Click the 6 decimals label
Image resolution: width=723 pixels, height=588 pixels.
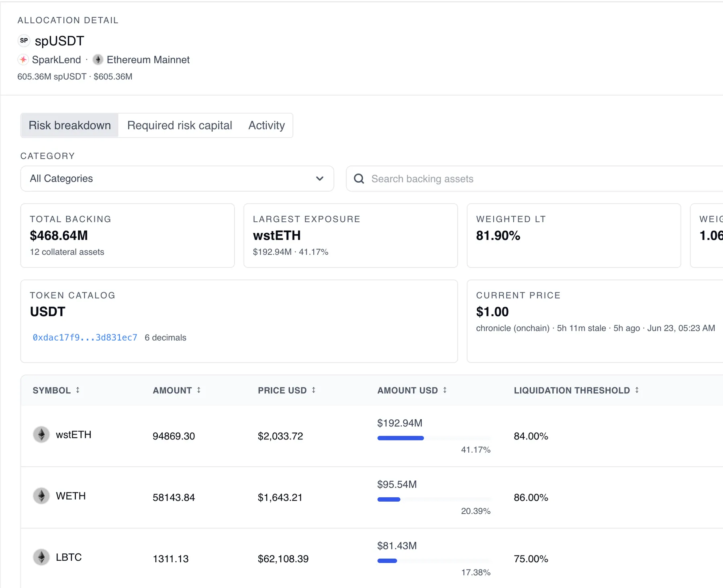tap(165, 337)
